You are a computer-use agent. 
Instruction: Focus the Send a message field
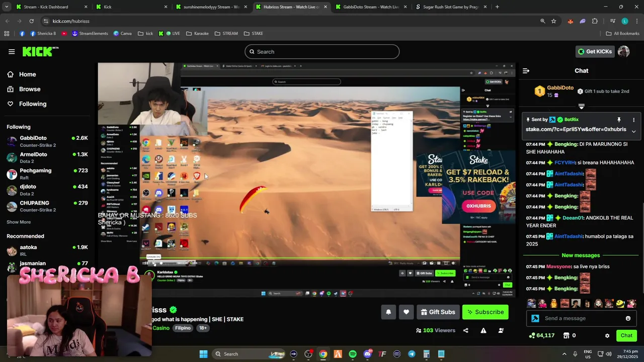583,318
